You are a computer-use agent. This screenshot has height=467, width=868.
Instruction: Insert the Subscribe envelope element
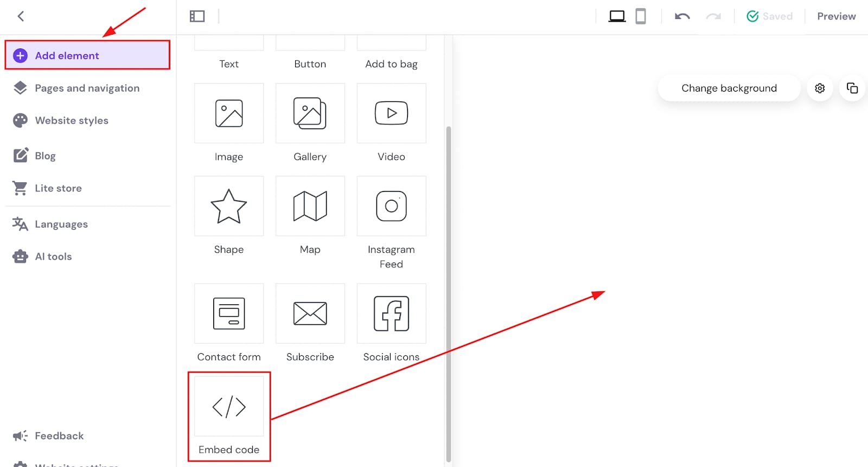pos(310,314)
